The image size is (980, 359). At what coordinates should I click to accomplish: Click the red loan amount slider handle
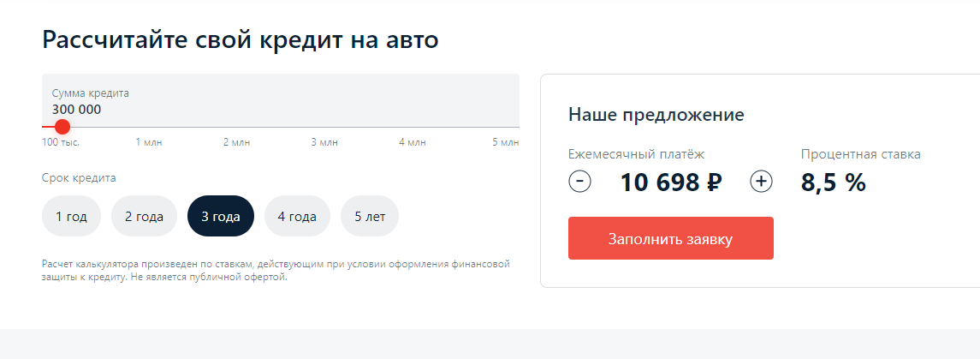click(x=62, y=127)
